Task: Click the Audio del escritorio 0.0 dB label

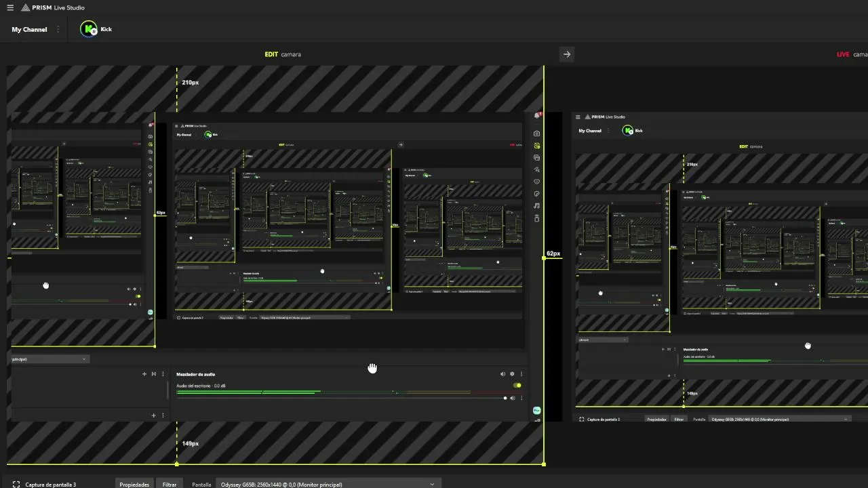Action: click(x=201, y=386)
